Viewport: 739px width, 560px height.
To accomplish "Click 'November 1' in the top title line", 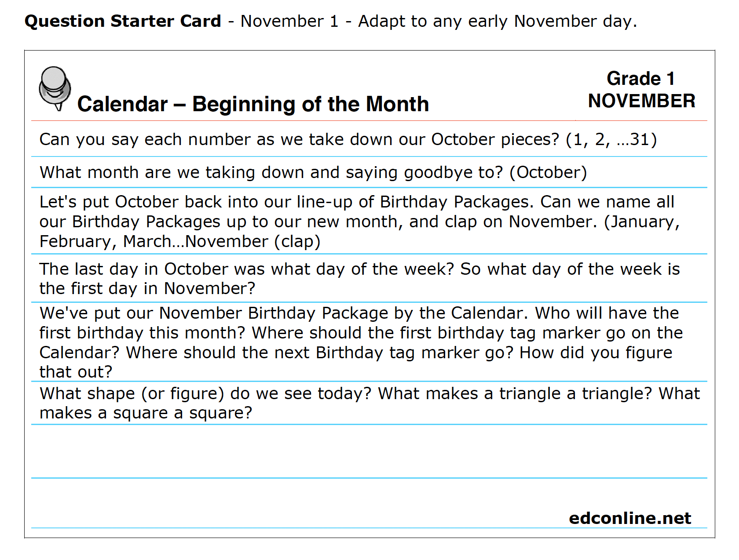I will [x=289, y=21].
